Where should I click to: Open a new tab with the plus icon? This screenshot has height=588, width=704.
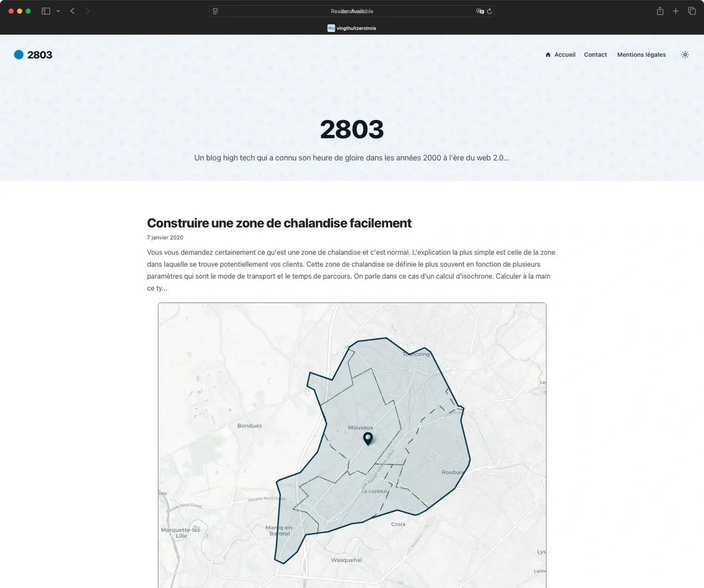click(x=676, y=11)
